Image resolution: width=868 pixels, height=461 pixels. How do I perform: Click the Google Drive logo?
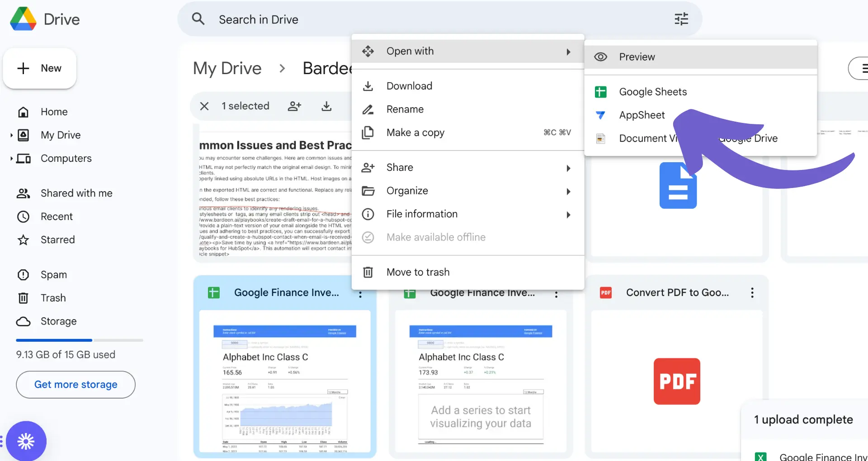[23, 19]
